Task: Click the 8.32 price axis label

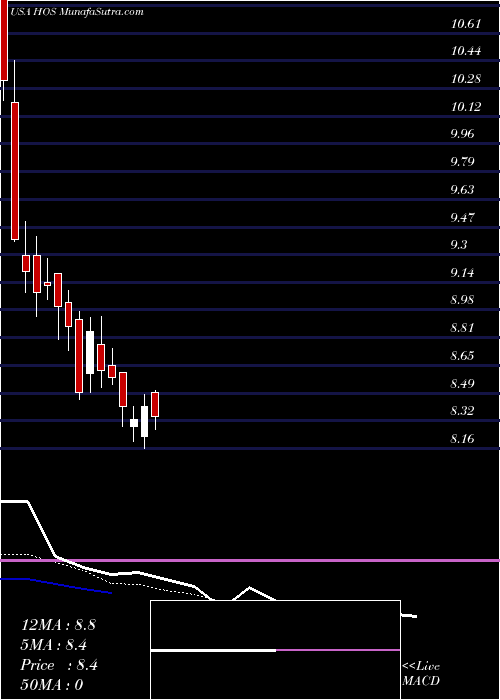Action: point(462,411)
